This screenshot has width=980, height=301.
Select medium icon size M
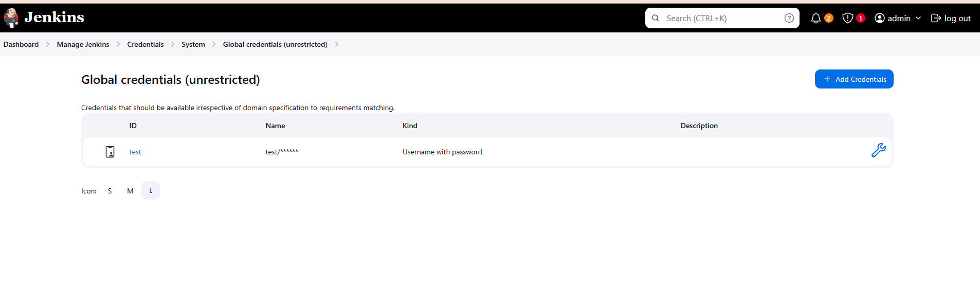tap(130, 191)
